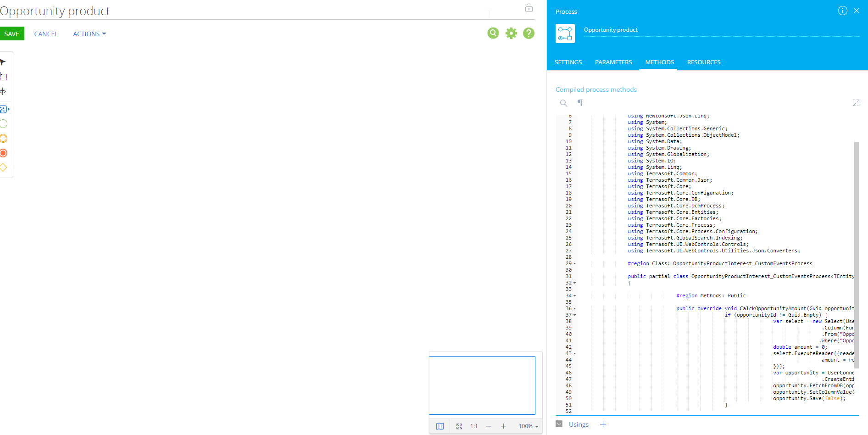Toggle paragraph marks in code editor

click(580, 103)
